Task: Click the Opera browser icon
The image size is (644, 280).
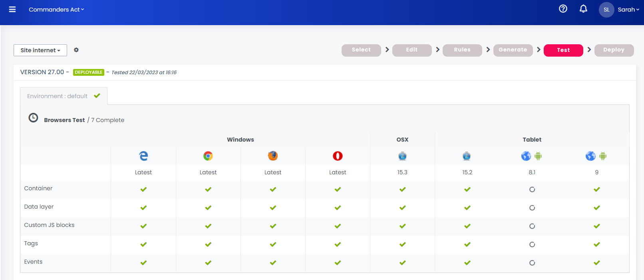Action: [x=338, y=156]
